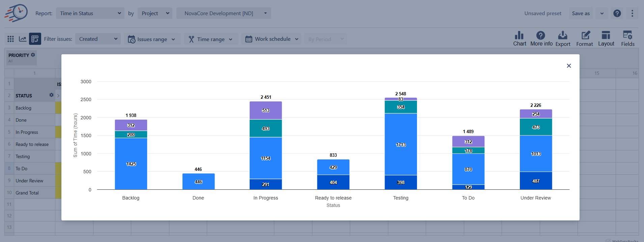Open the NovaCore Development project dropdown
644x242 pixels.
tap(224, 13)
